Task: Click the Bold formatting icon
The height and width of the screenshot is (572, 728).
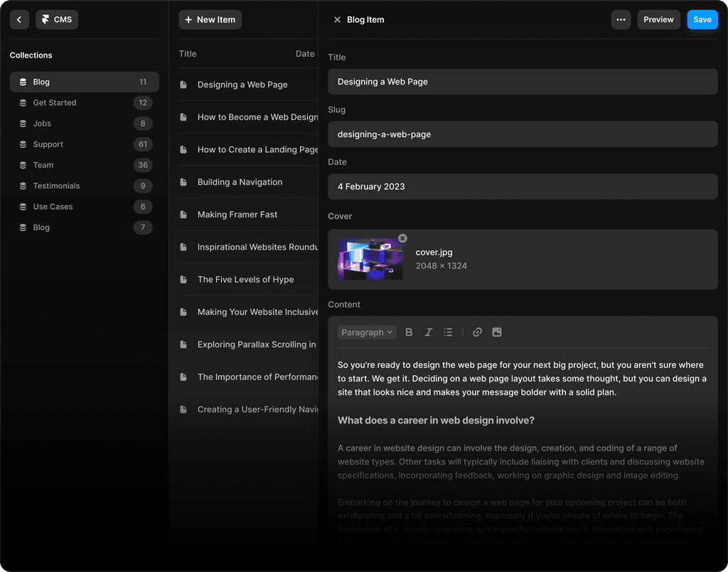Action: click(409, 333)
